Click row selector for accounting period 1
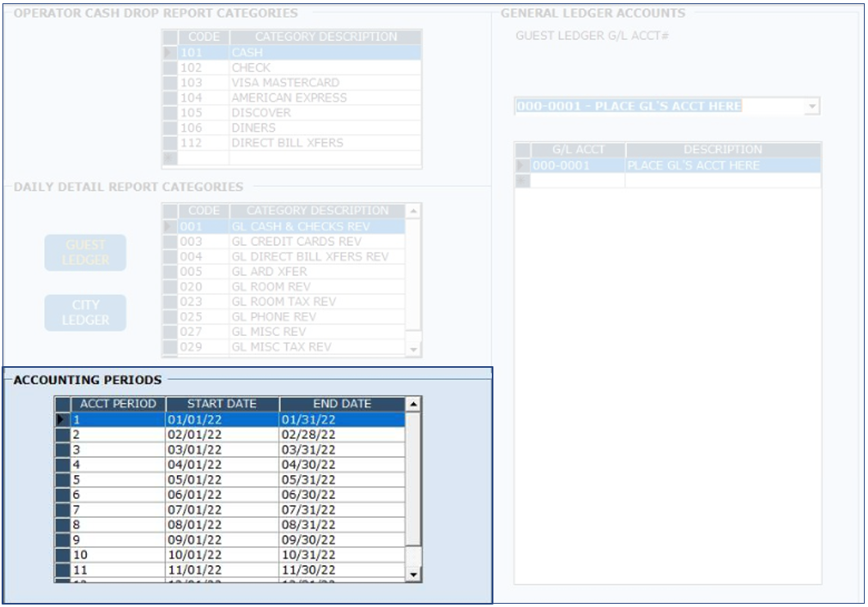Image resolution: width=868 pixels, height=607 pixels. pos(62,420)
